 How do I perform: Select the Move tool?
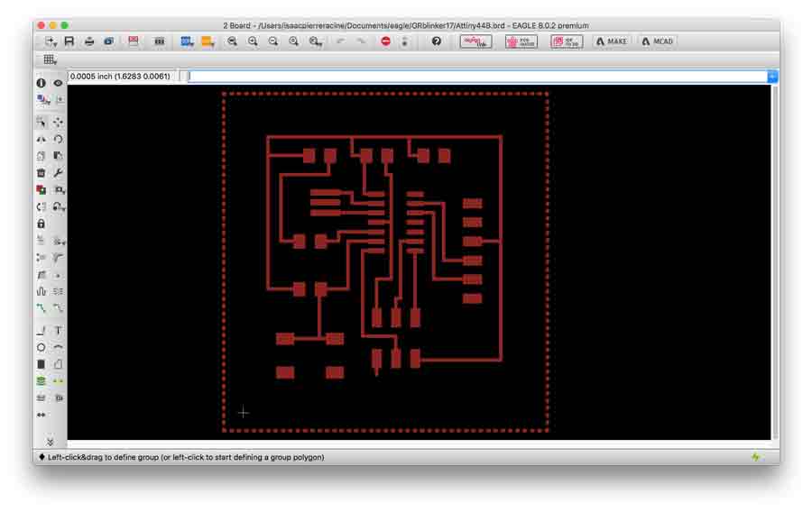pyautogui.click(x=59, y=122)
